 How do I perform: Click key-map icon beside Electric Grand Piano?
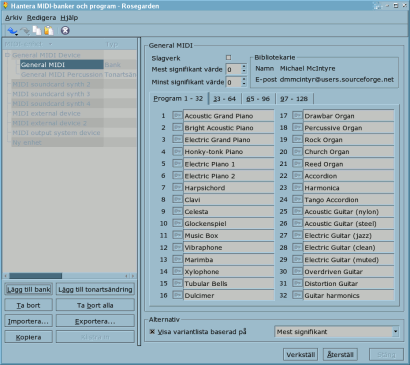177,139
